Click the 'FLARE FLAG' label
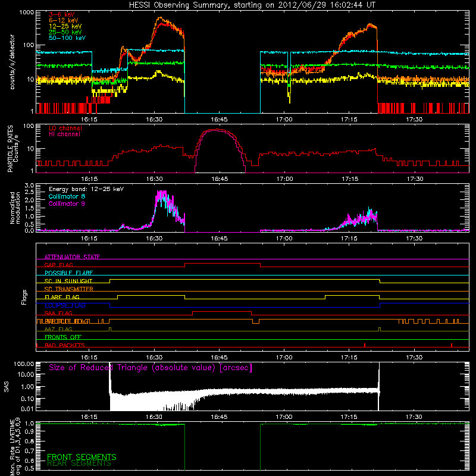 62,297
